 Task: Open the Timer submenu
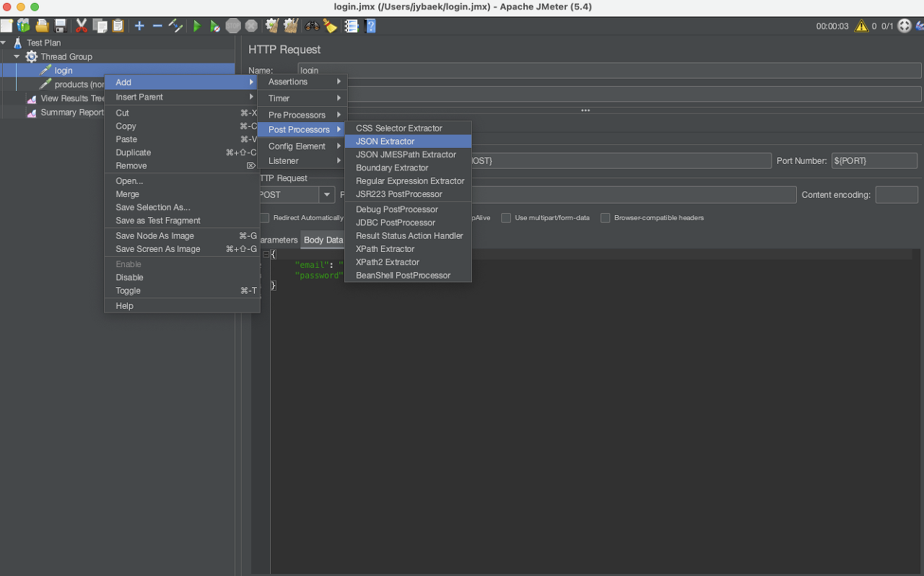coord(302,98)
